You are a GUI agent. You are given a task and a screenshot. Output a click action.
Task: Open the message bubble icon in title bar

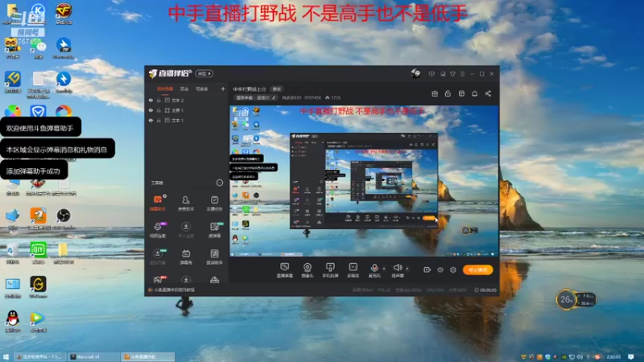(431, 74)
